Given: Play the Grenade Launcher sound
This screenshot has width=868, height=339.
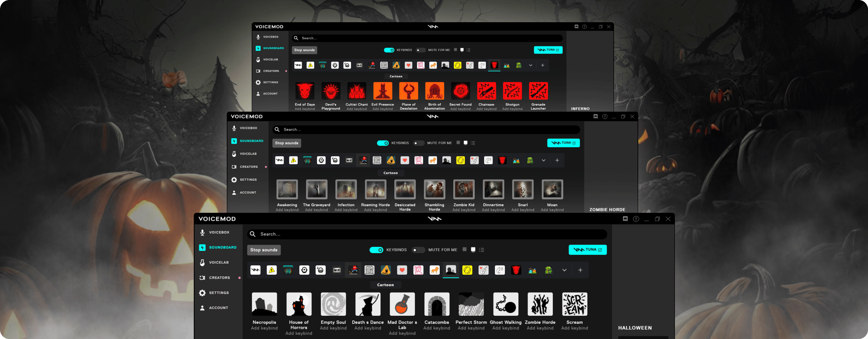Looking at the screenshot, I should [538, 91].
